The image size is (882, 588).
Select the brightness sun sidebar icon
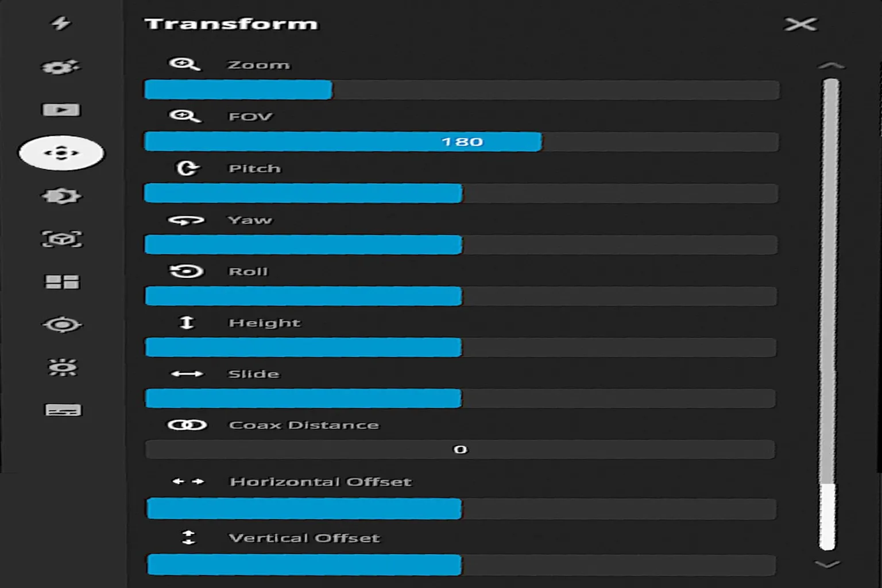63,367
